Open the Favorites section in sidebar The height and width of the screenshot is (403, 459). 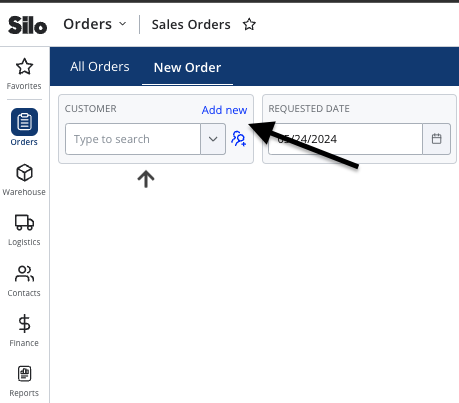[x=24, y=74]
